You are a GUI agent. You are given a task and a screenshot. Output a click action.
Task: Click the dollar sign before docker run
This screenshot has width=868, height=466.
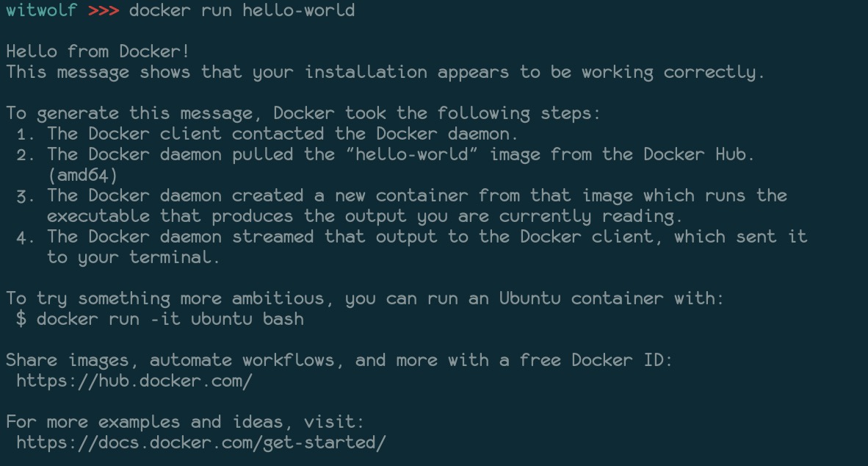point(21,319)
